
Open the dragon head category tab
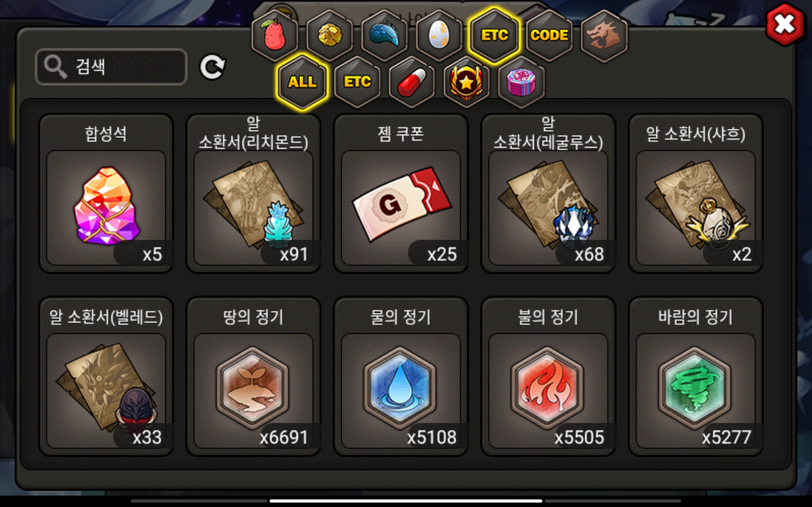pyautogui.click(x=604, y=35)
